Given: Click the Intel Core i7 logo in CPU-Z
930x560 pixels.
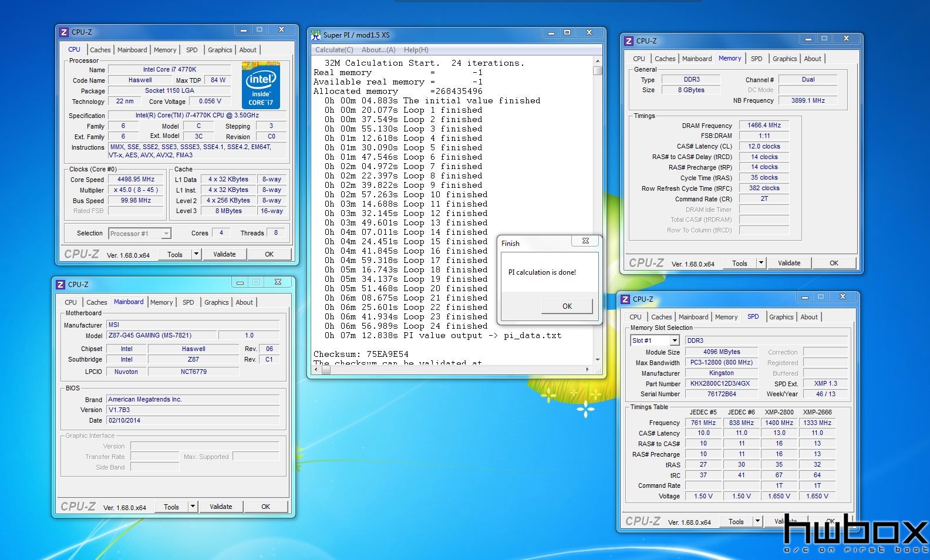Looking at the screenshot, I should [261, 85].
